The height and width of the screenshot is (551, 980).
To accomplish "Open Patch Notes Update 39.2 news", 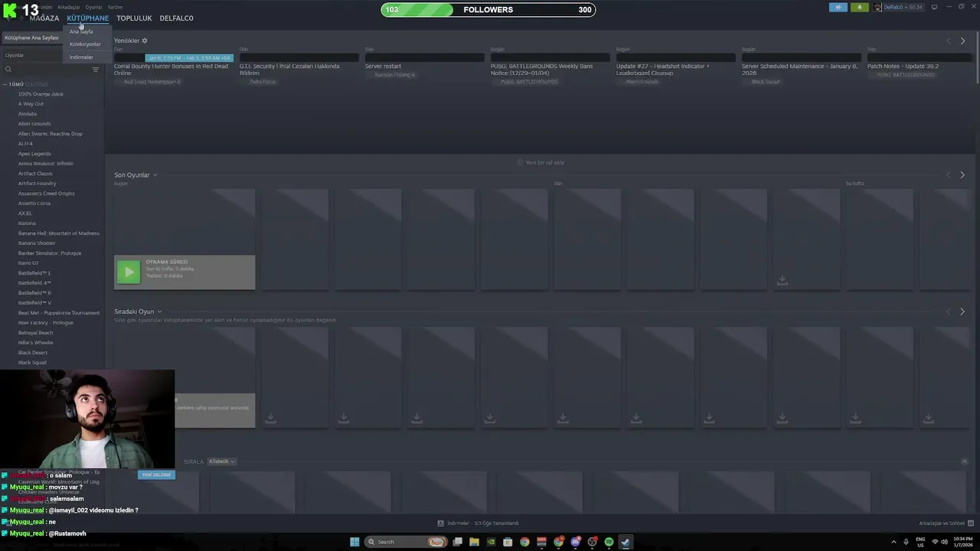I will (x=903, y=67).
